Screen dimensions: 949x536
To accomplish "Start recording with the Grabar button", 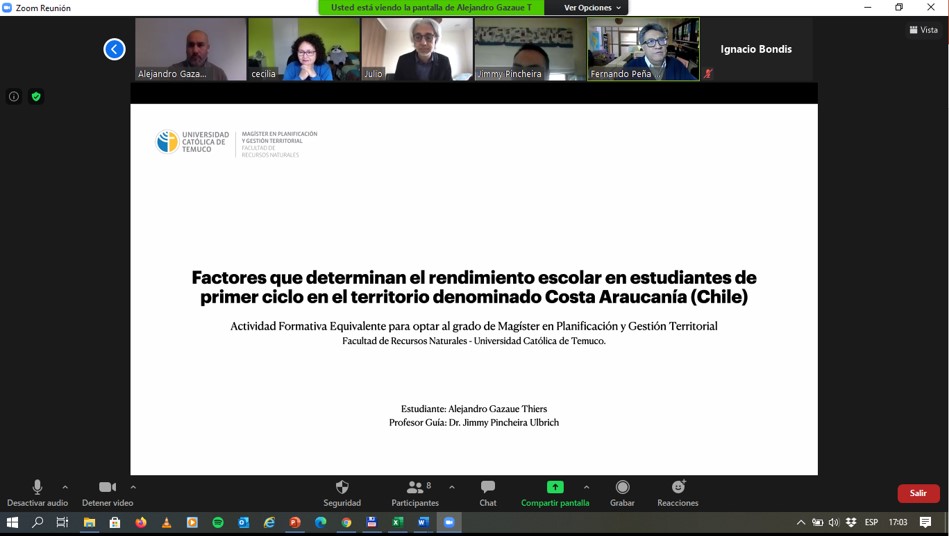I will [622, 493].
